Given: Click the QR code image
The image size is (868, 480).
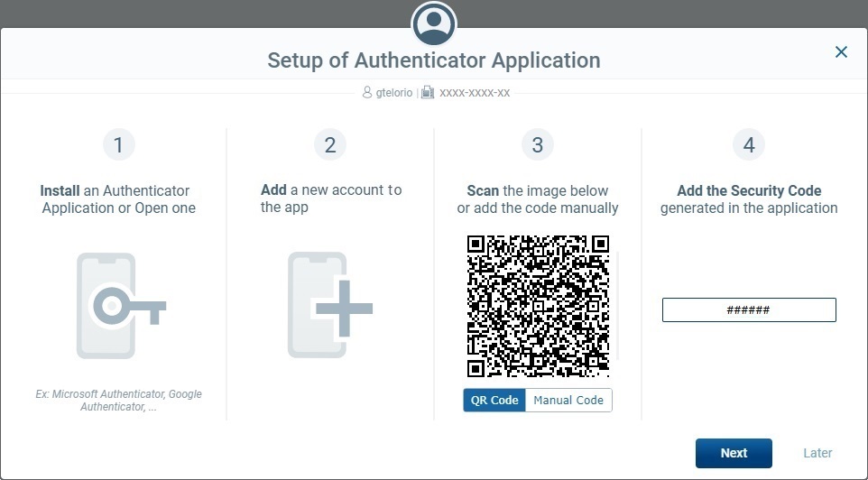Looking at the screenshot, I should coord(538,306).
